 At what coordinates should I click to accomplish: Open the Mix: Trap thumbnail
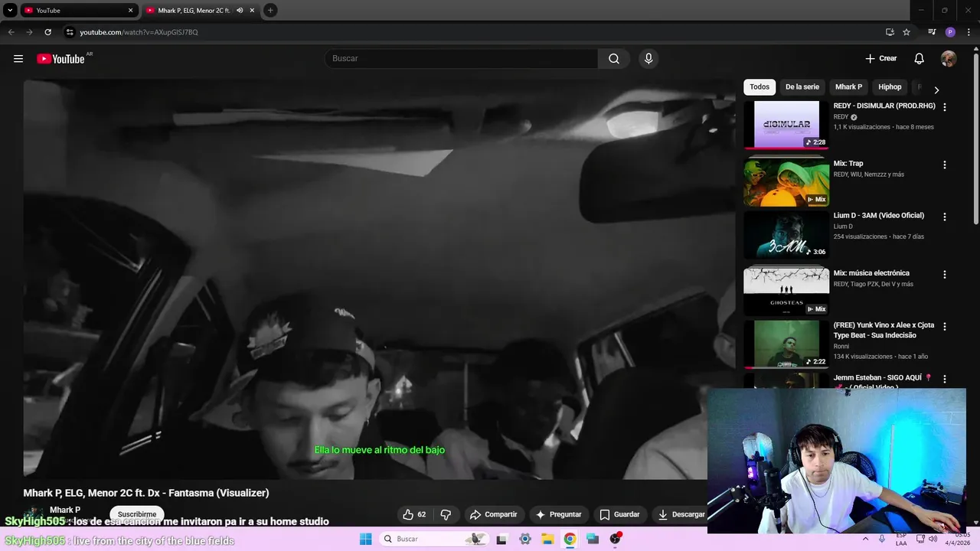[x=786, y=181]
